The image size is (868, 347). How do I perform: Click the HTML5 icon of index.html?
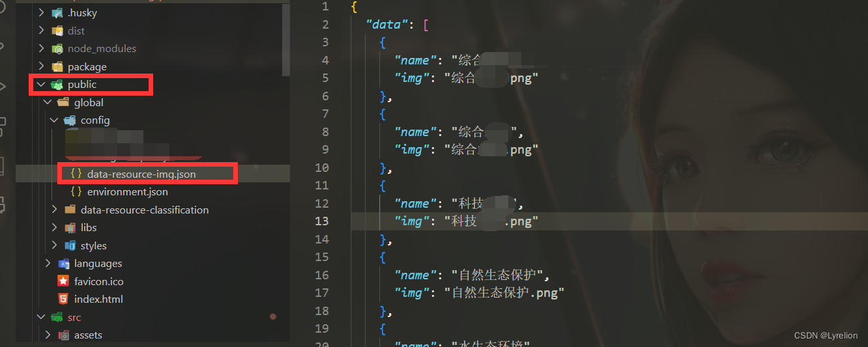pyautogui.click(x=63, y=299)
